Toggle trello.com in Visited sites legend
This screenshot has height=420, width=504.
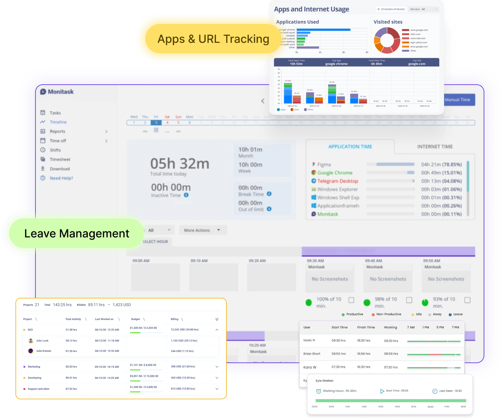coord(411,34)
